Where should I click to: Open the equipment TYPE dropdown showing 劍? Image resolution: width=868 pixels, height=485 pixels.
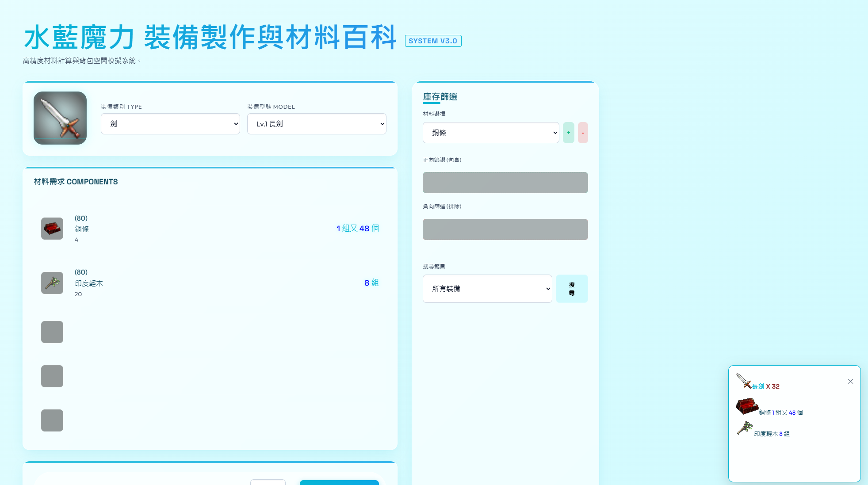170,124
